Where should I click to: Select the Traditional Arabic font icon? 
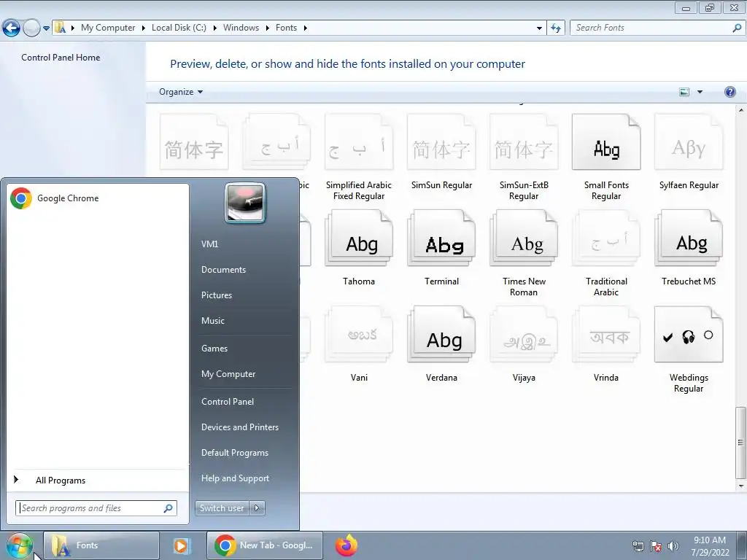[x=606, y=238]
